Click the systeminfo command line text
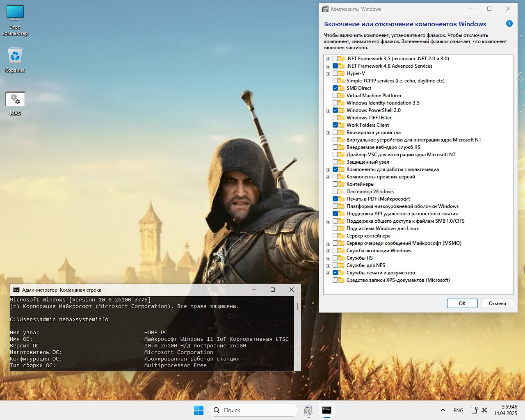The height and width of the screenshot is (420, 525). pos(92,319)
